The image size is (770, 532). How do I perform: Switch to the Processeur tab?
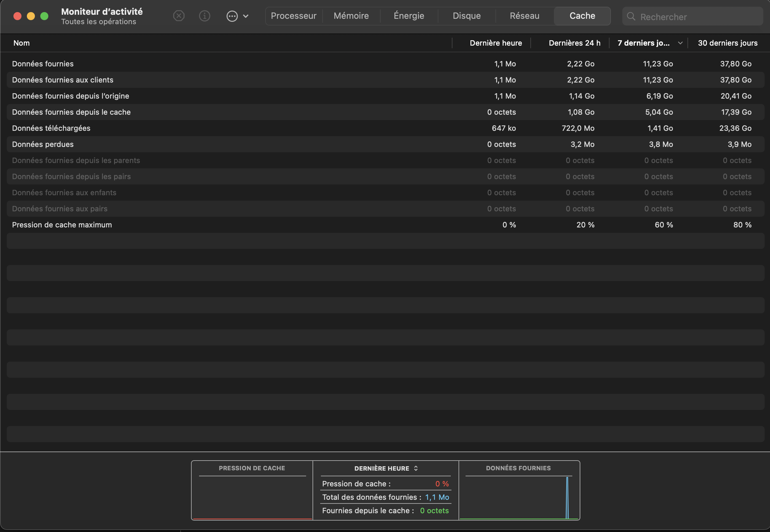(293, 16)
